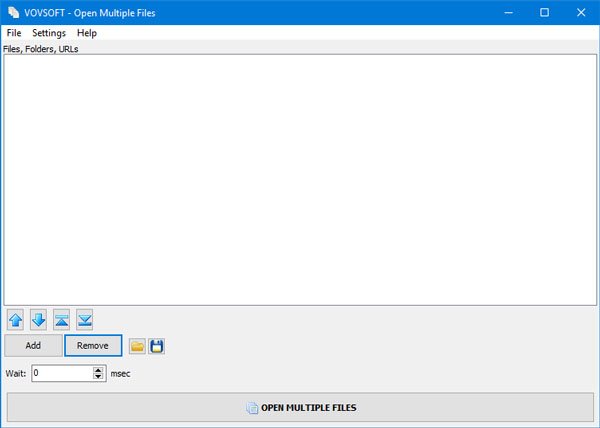Open the File menu
The width and height of the screenshot is (600, 428).
point(14,33)
